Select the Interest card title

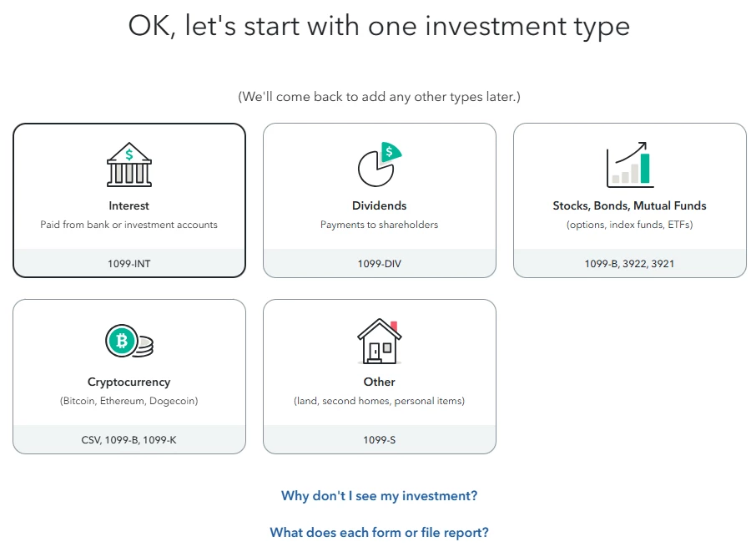(x=129, y=205)
